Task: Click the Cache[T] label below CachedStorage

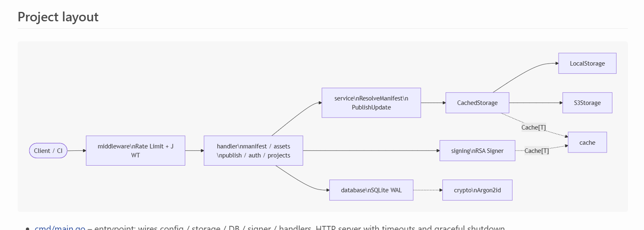Action: pos(533,127)
